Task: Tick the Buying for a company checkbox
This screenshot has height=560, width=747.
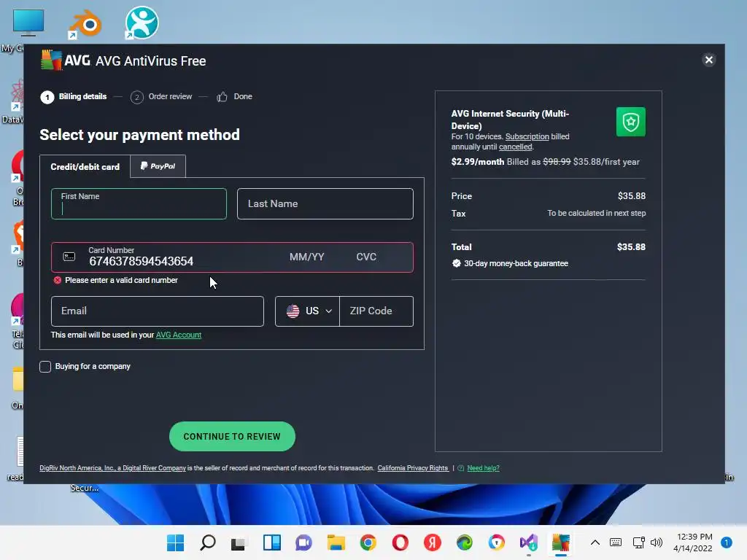Action: click(x=45, y=367)
